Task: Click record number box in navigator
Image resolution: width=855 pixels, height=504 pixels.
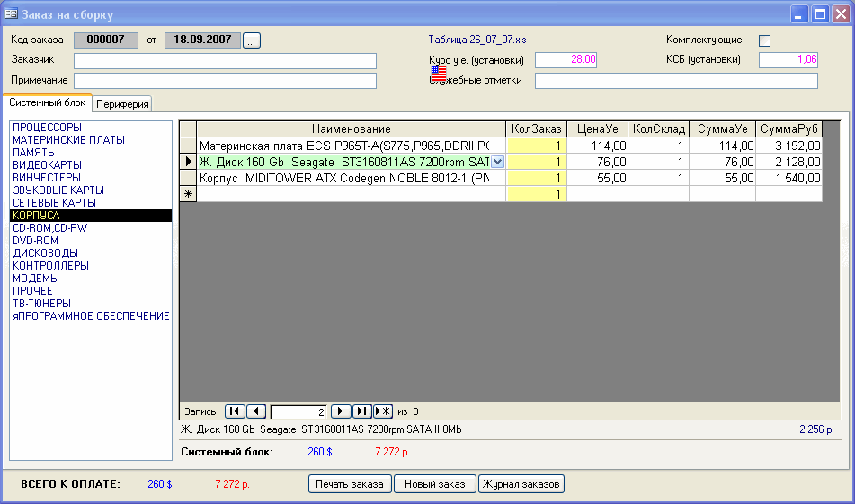Action: [298, 412]
